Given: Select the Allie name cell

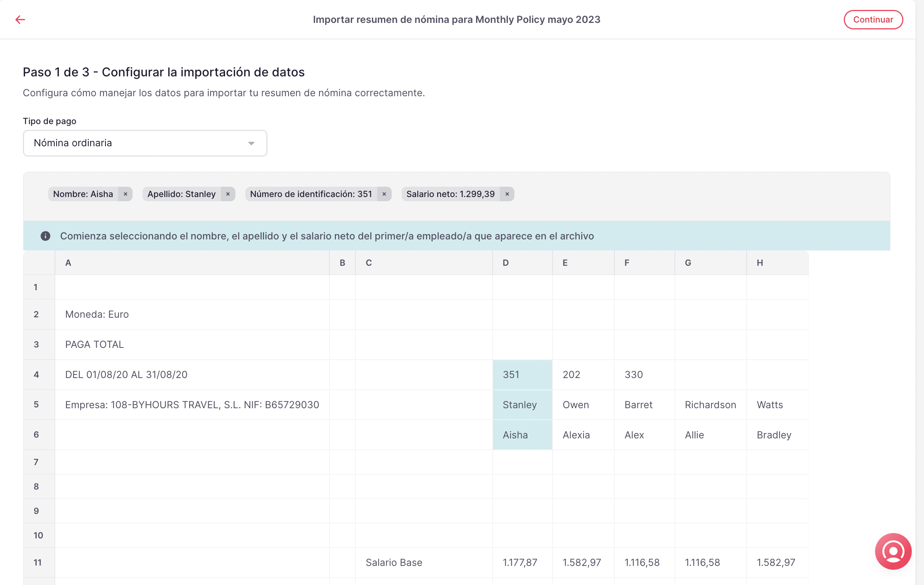Looking at the screenshot, I should [x=711, y=435].
